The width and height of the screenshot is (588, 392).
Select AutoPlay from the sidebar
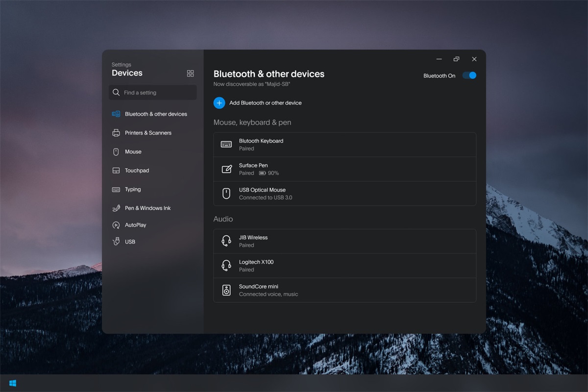click(x=135, y=225)
